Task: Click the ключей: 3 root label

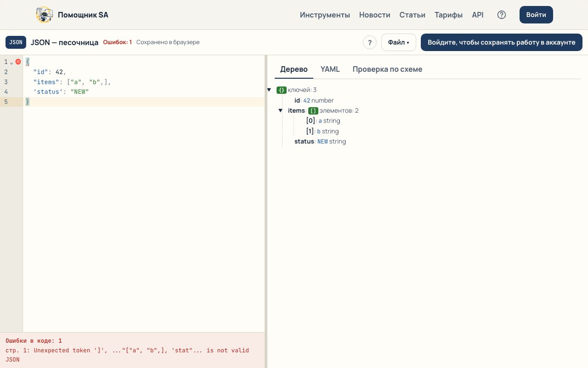Action: point(302,90)
